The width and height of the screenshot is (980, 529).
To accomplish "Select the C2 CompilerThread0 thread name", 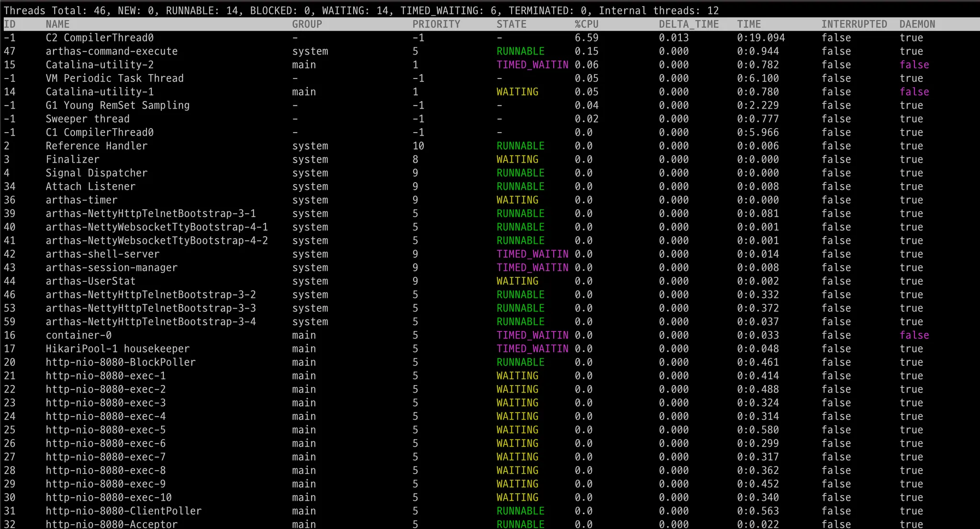I will pyautogui.click(x=100, y=38).
